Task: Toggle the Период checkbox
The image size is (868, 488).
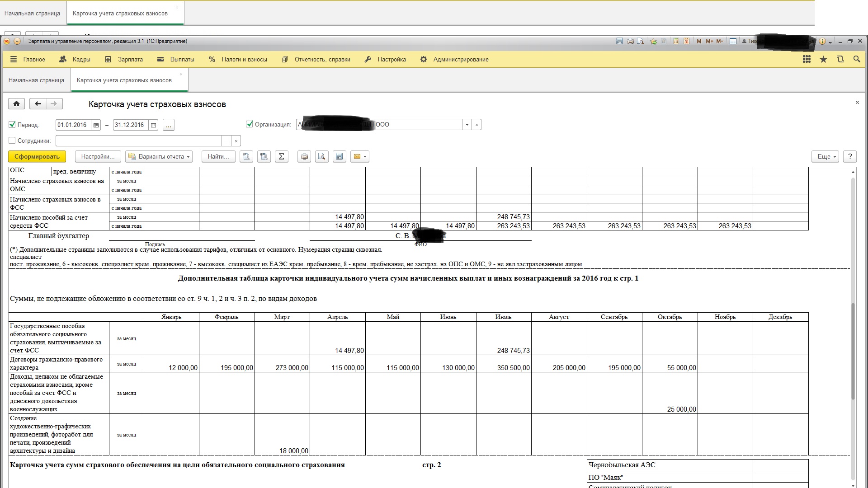Action: tap(12, 125)
